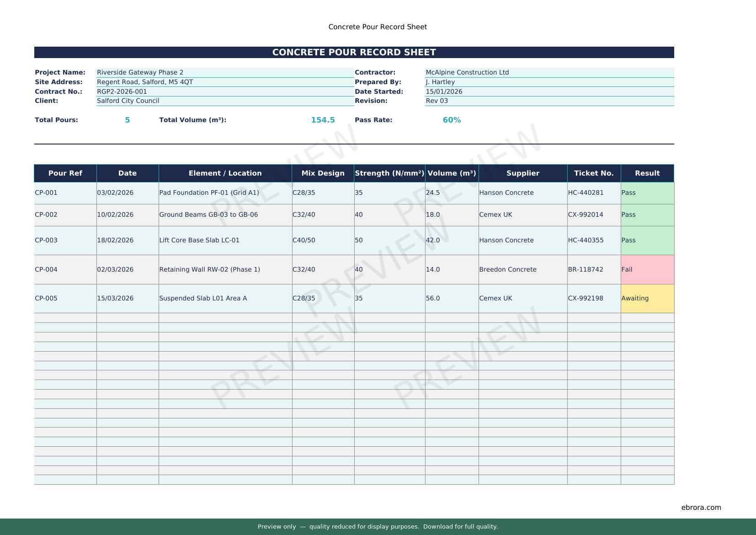Image resolution: width=756 pixels, height=535 pixels.
Task: Click the red Fail result cell
Action: click(x=647, y=269)
